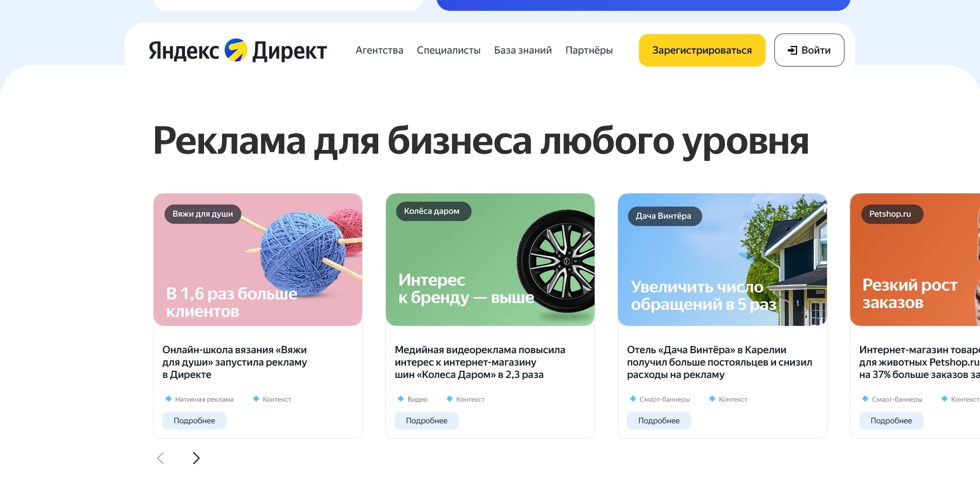The height and width of the screenshot is (478, 980).
Task: Click the login arrow icon beside Войти
Action: (x=792, y=50)
